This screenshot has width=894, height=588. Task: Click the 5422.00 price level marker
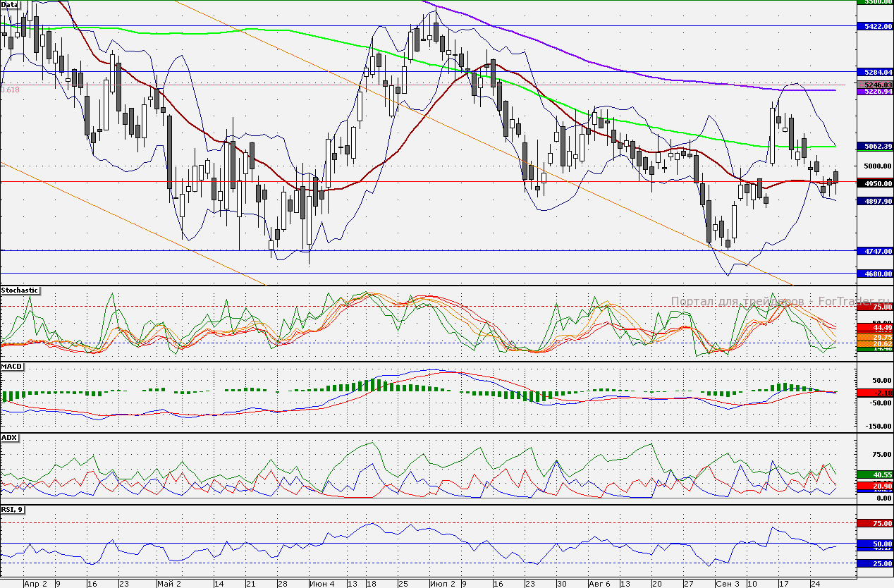[874, 26]
